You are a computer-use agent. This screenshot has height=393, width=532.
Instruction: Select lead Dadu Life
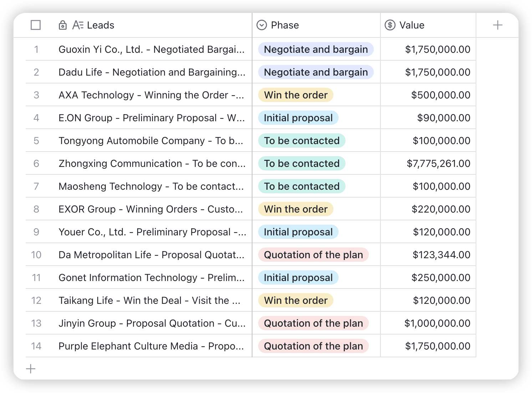coord(152,72)
